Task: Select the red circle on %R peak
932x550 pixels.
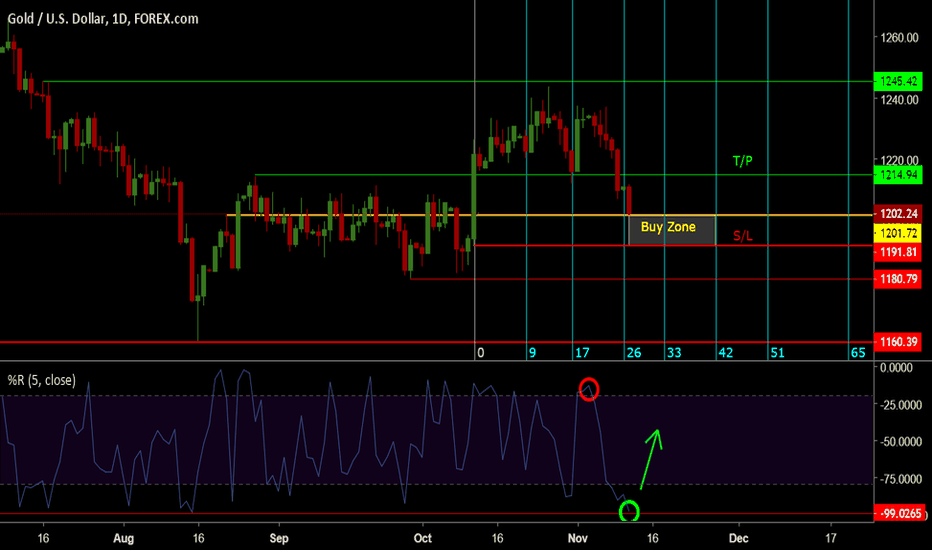Action: (x=588, y=389)
